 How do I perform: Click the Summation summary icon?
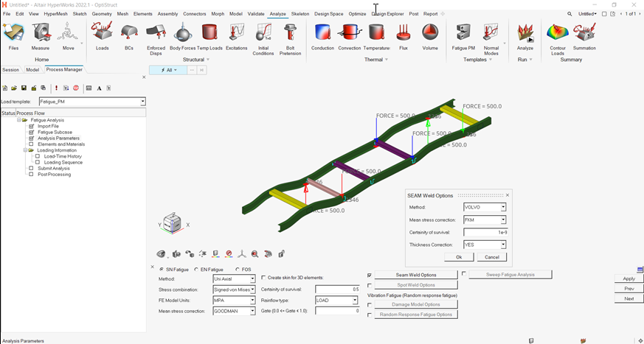584,34
